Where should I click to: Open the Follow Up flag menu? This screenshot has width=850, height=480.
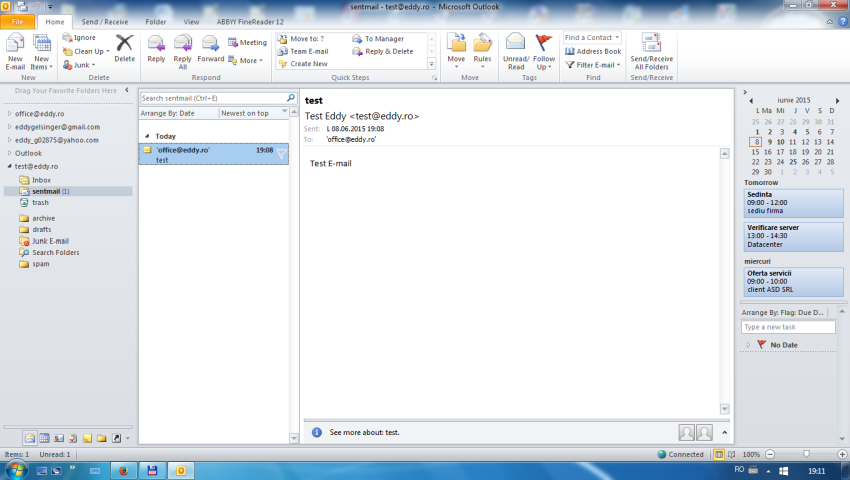[x=544, y=52]
